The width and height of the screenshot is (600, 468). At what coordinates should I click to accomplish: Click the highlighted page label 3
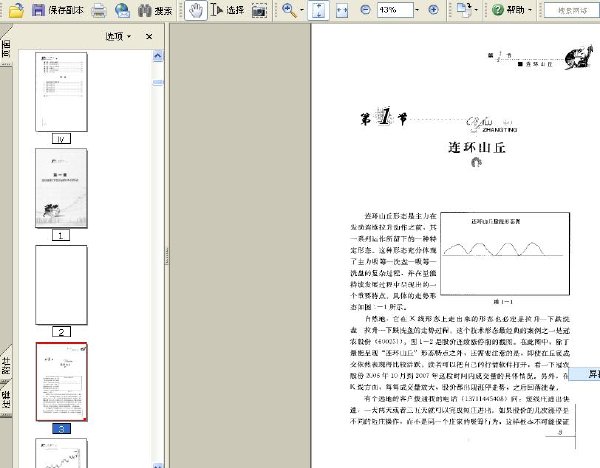pyautogui.click(x=61, y=429)
